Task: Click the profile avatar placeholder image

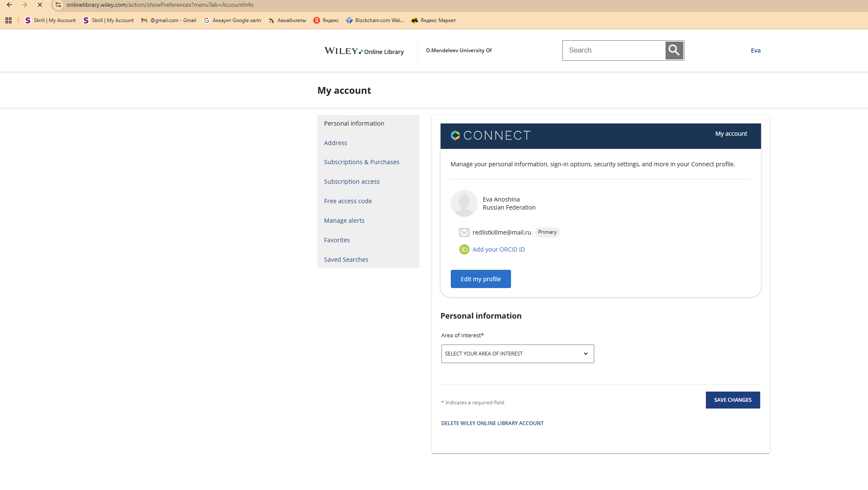Action: point(464,203)
